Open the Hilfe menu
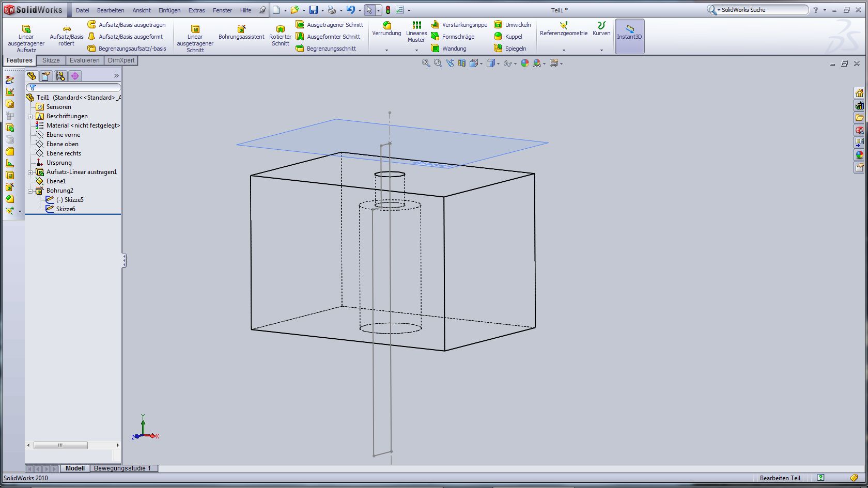 [246, 10]
